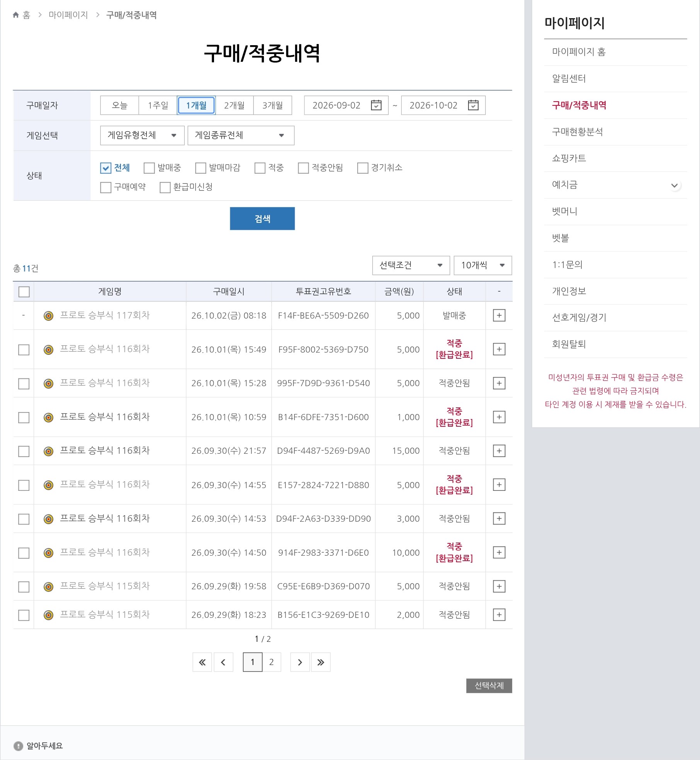Image resolution: width=700 pixels, height=760 pixels.
Task: Check the 적중안됨 status checkbox
Action: pos(303,168)
